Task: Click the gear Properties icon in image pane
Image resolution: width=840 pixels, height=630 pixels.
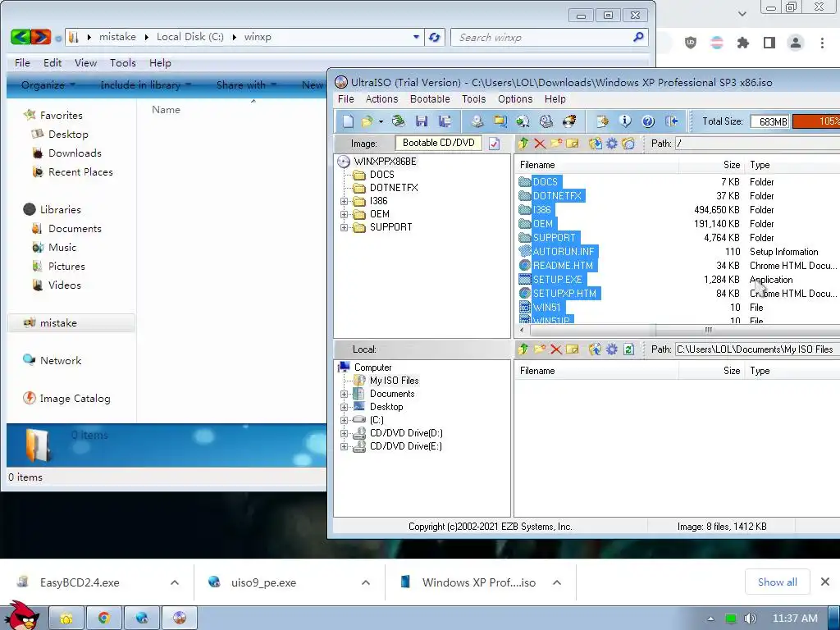Action: point(612,143)
